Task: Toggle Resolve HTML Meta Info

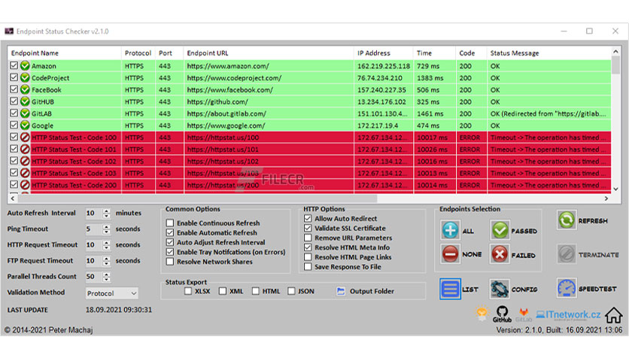Action: click(308, 247)
